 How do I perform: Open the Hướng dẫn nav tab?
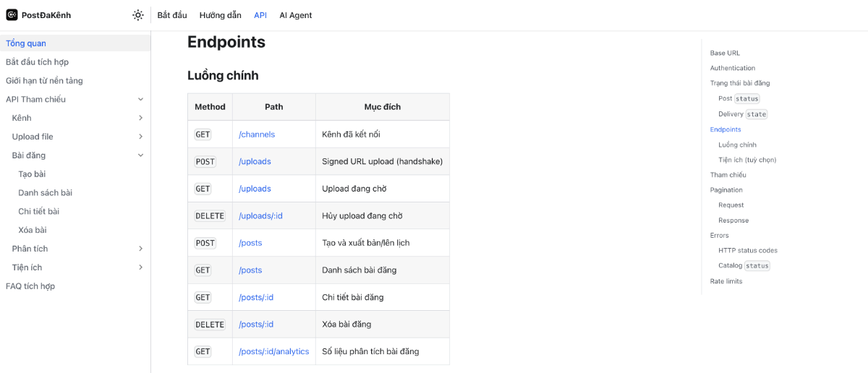point(221,15)
